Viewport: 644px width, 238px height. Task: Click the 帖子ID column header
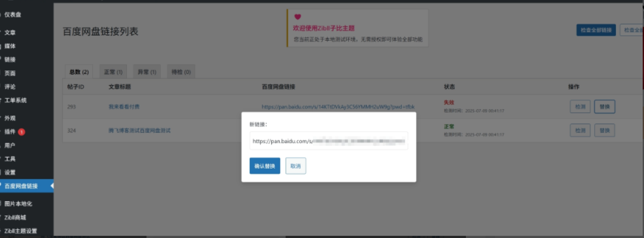(76, 87)
